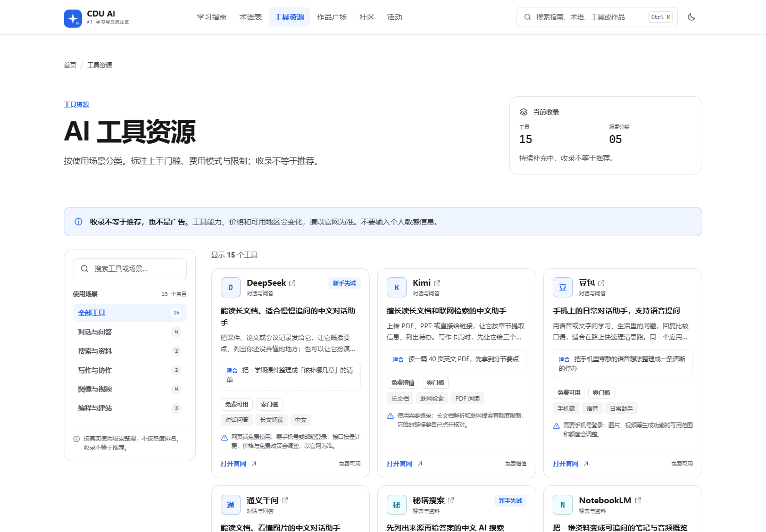The image size is (766, 532).
Task: Toggle dark mode moon icon
Action: 692,17
